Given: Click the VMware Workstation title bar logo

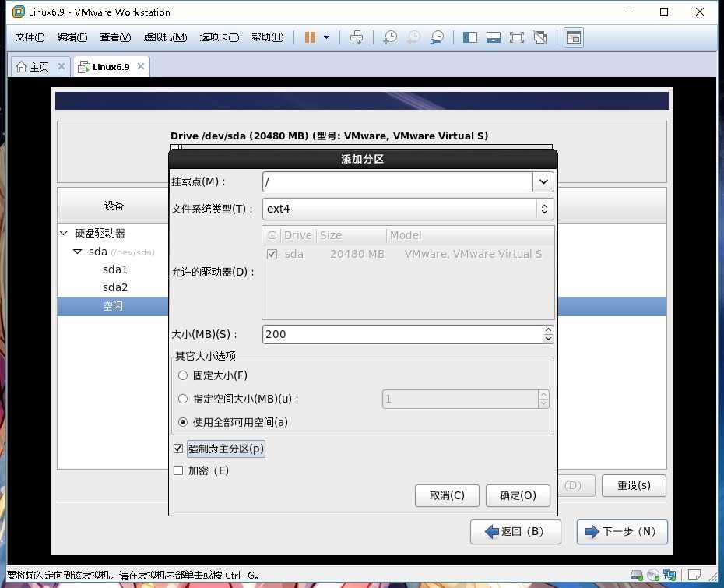Looking at the screenshot, I should tap(19, 12).
